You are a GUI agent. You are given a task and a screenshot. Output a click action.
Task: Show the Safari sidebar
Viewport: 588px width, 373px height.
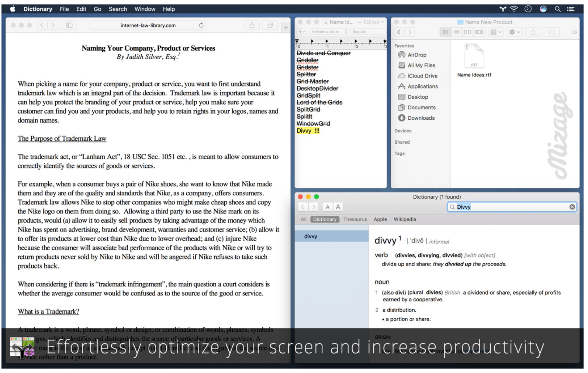click(x=69, y=25)
